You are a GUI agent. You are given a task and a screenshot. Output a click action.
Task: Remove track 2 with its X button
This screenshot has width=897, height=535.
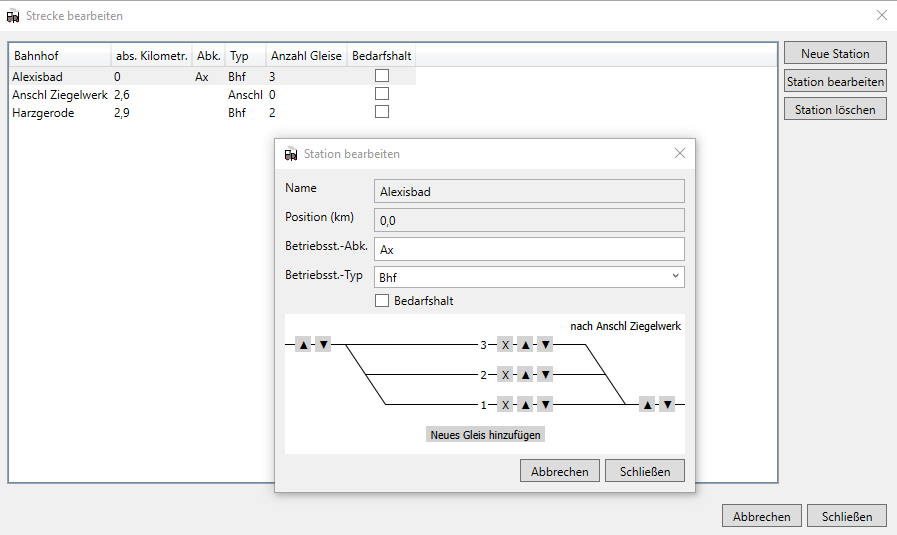(505, 375)
